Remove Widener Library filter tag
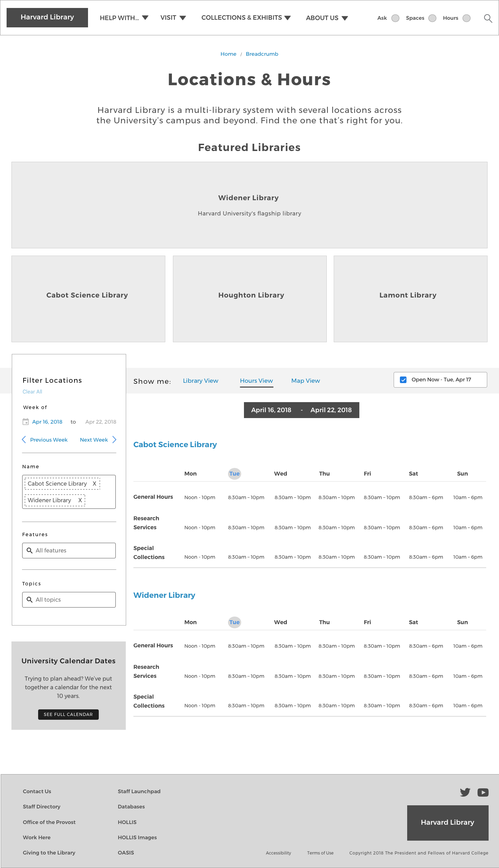Image resolution: width=499 pixels, height=868 pixels. [x=80, y=500]
